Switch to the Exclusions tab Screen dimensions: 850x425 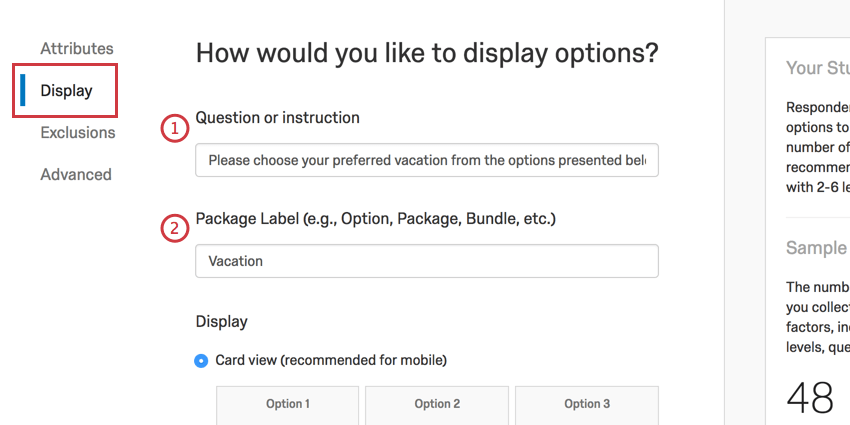[77, 133]
